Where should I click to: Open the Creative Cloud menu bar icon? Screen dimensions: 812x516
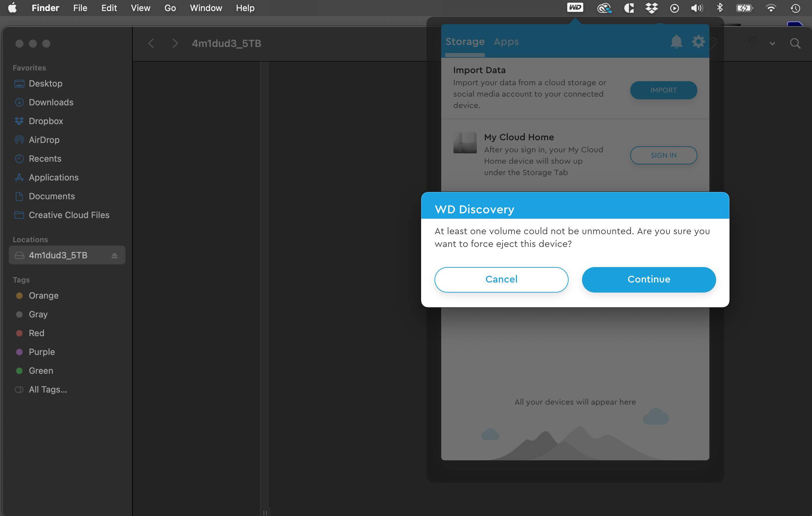tap(603, 8)
